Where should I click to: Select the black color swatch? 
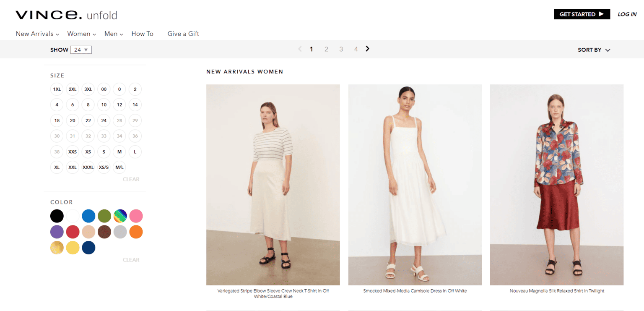pos(57,216)
